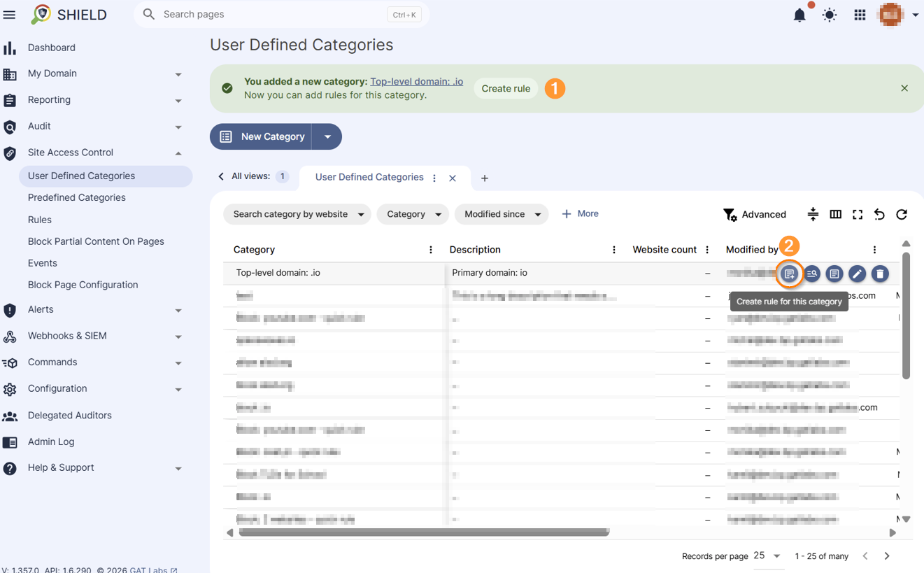
Task: Add a new view tab
Action: 485,178
